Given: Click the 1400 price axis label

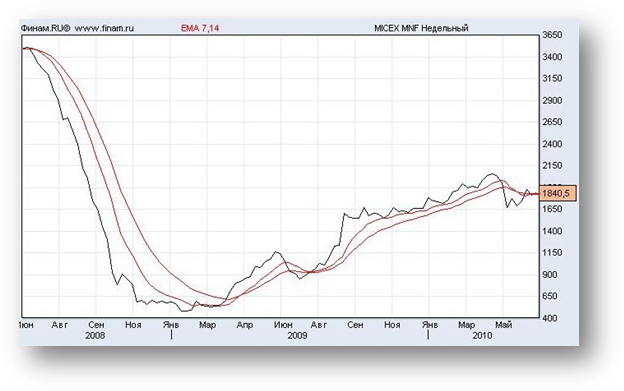Looking at the screenshot, I should coord(552,231).
